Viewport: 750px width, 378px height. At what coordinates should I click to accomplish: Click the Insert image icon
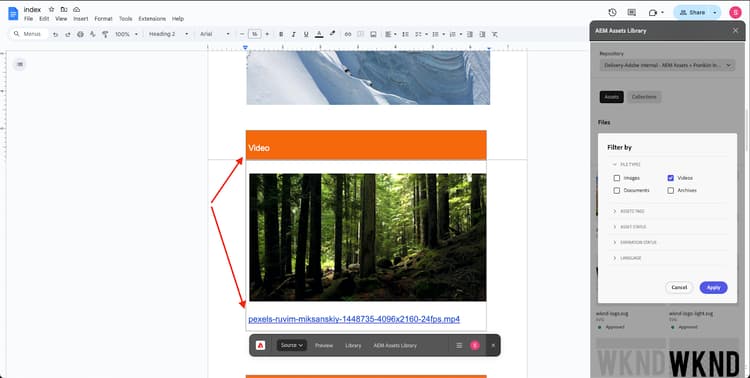(x=373, y=34)
